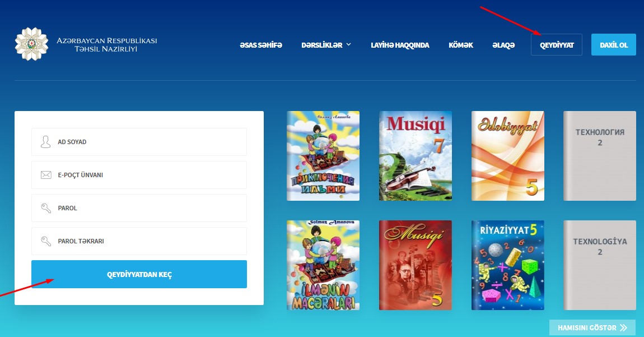Click the key icon in Parol field
The image size is (644, 337).
pyautogui.click(x=46, y=208)
